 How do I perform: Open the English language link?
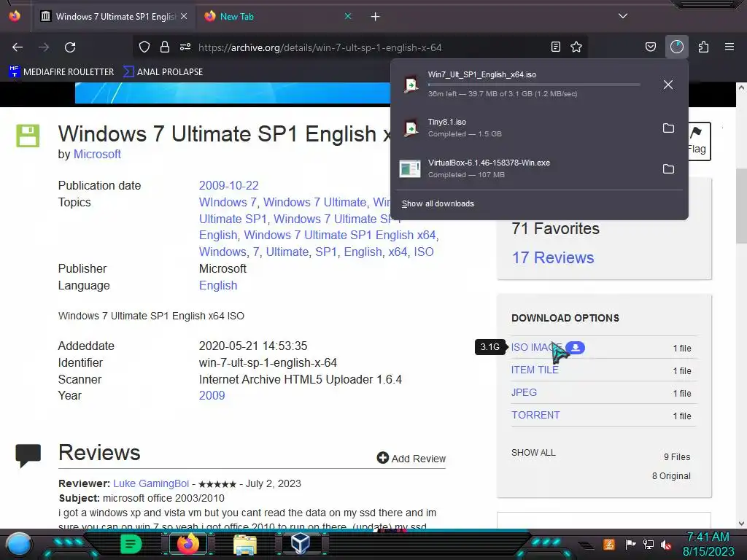(217, 285)
